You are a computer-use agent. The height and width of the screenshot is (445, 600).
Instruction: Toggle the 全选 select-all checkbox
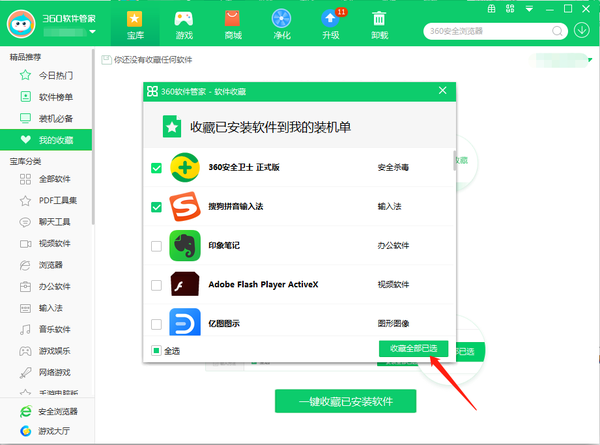[x=157, y=350]
